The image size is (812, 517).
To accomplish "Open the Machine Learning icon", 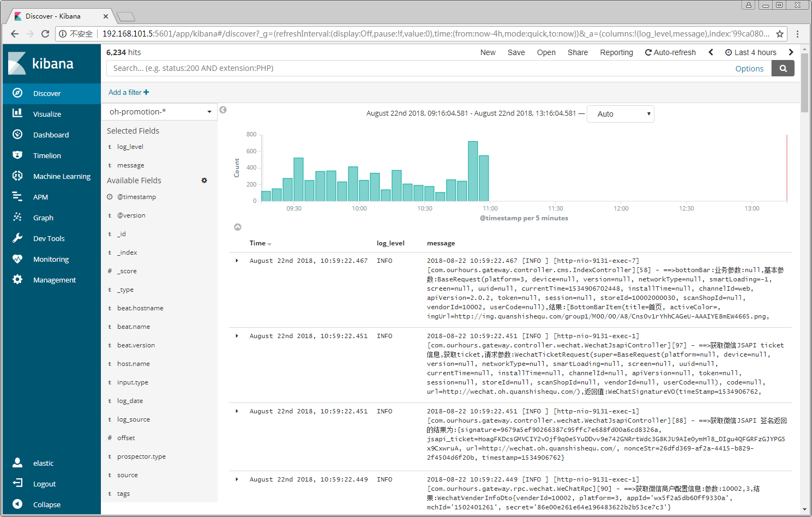I will pos(17,176).
